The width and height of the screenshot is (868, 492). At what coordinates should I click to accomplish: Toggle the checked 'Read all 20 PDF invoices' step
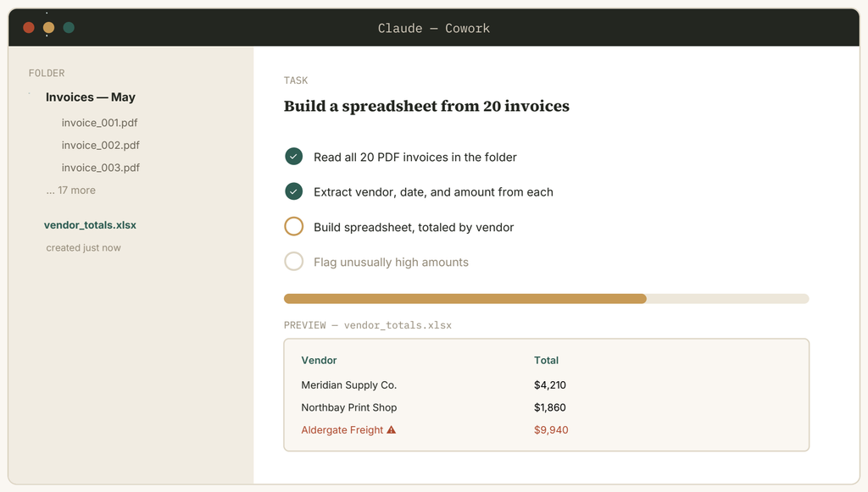tap(294, 157)
